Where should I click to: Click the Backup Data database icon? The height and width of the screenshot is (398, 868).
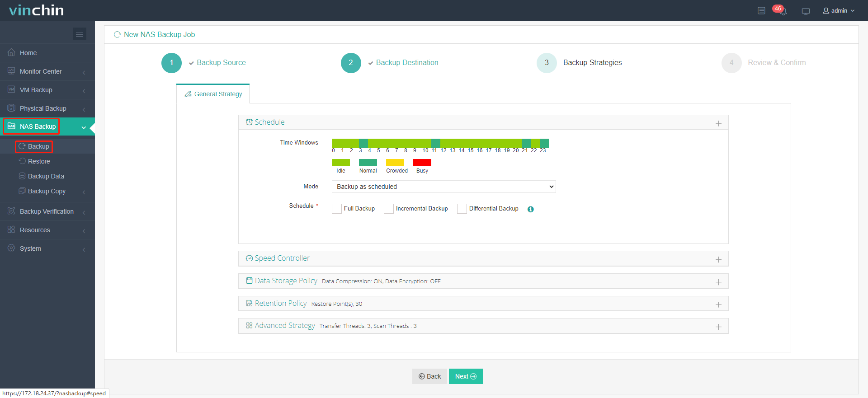tap(22, 176)
